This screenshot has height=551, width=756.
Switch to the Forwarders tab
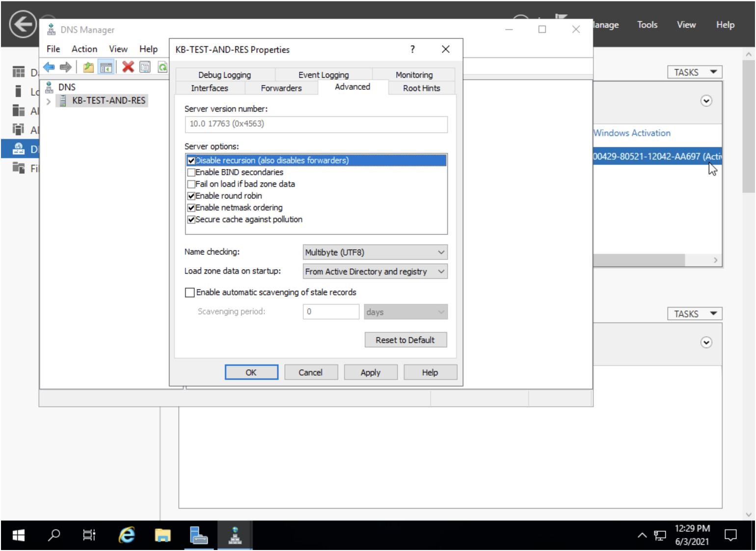[281, 88]
